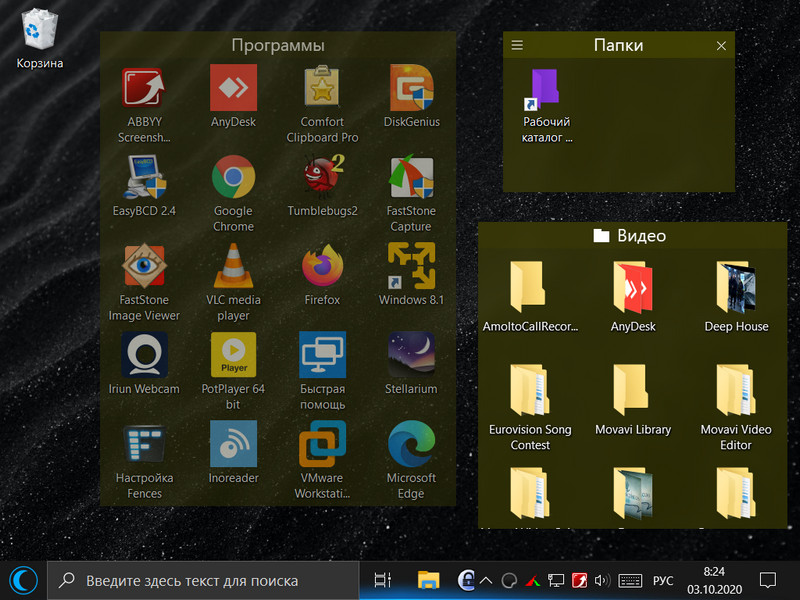Open clock and date 8:24 flyout
This screenshot has height=600, width=800.
[714, 581]
